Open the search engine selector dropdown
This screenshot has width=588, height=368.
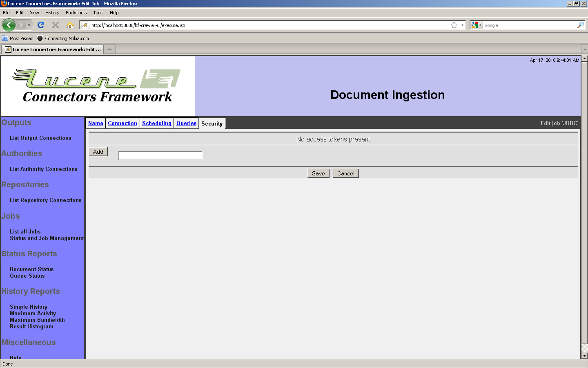476,25
